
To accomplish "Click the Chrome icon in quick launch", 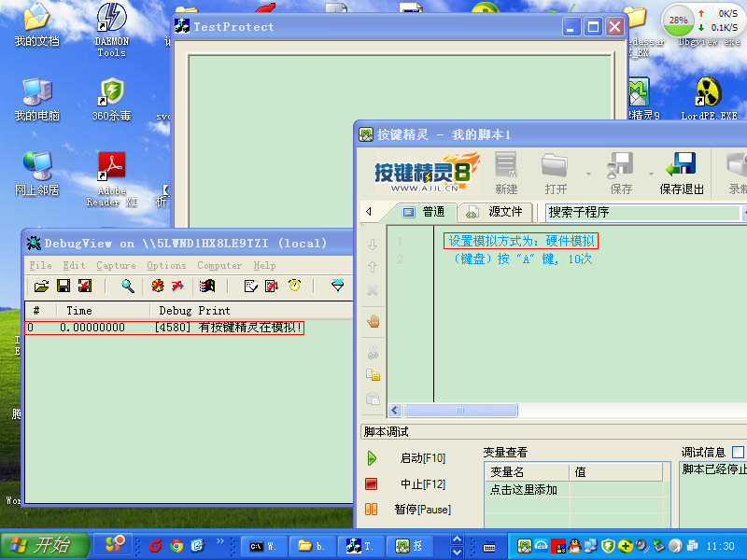I will pyautogui.click(x=176, y=546).
